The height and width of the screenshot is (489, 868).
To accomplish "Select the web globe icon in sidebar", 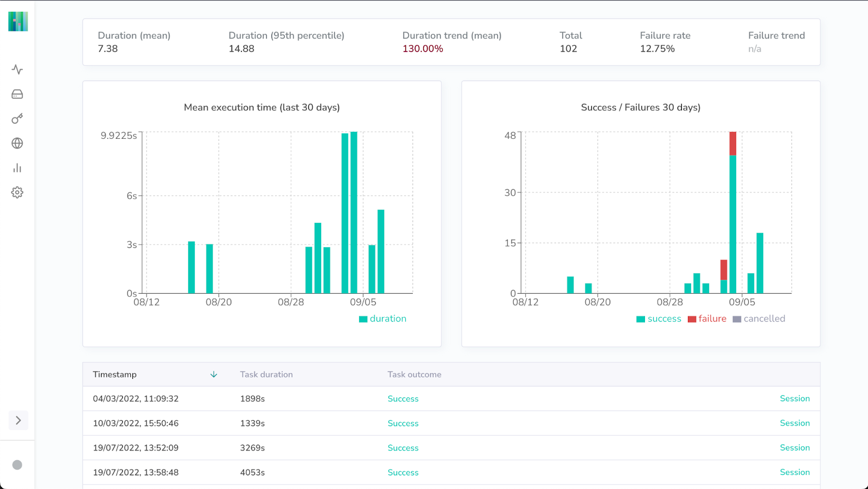I will (x=17, y=143).
